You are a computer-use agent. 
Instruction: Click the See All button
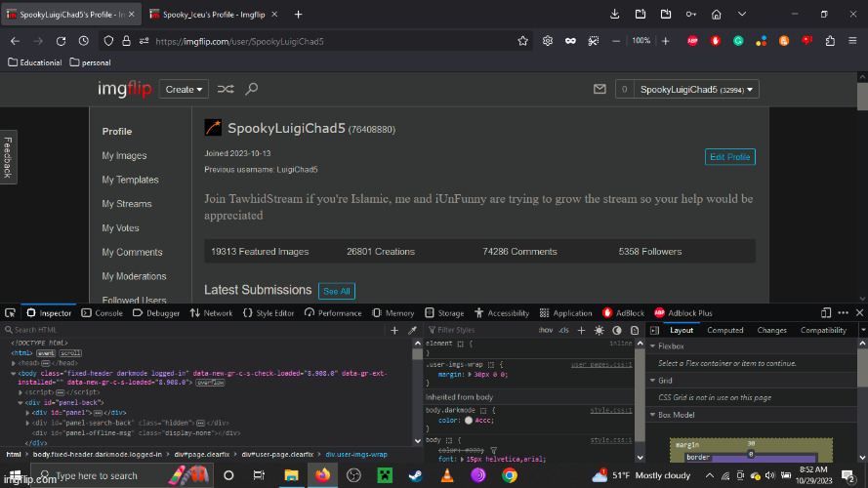tap(337, 291)
